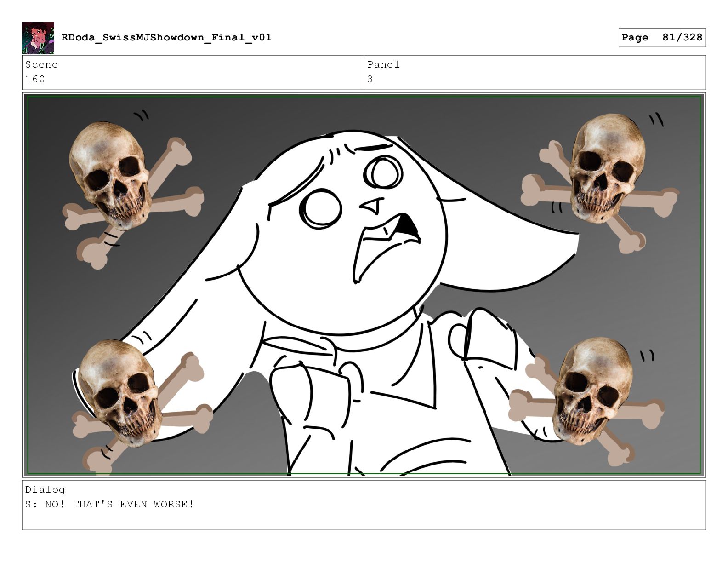Click the Dialog text box
The image size is (728, 563).
tap(364, 505)
